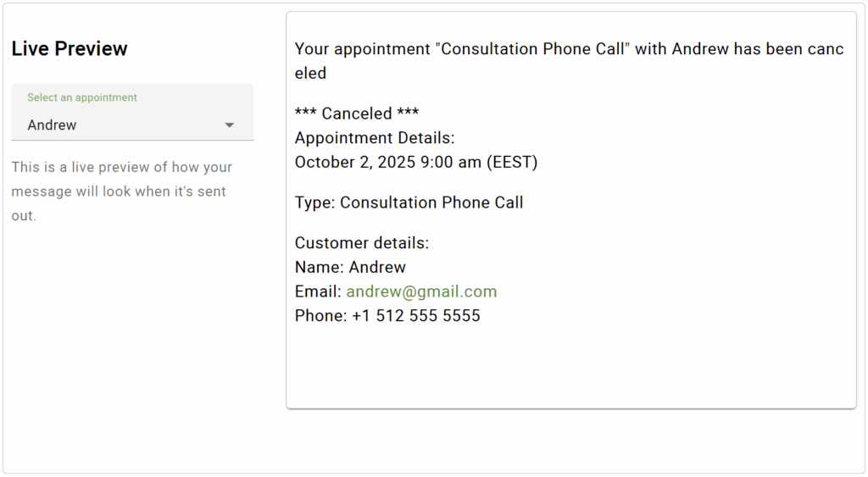Click the live preview helper description text
This screenshot has width=868, height=477.
coord(121,191)
